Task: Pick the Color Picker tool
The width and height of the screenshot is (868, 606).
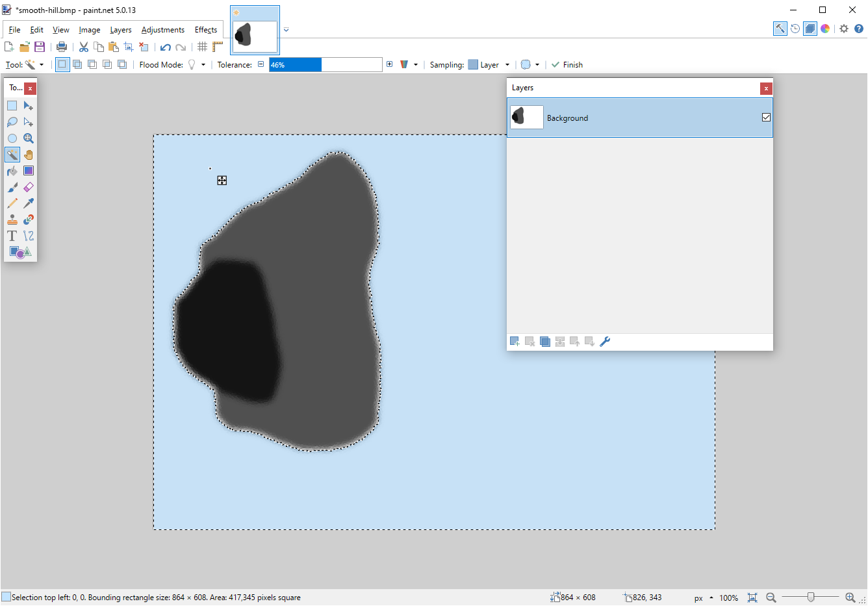Action: coord(28,203)
